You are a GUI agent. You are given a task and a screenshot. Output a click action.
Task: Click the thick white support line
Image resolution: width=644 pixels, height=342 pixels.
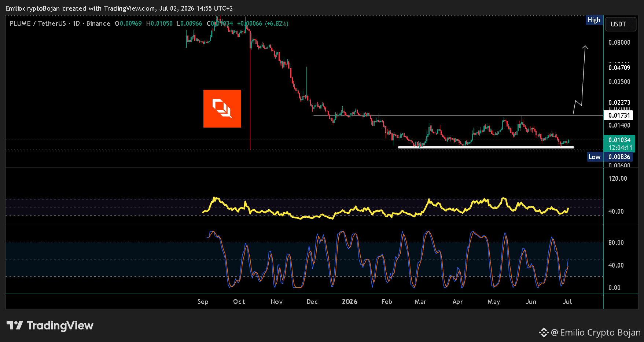(486, 147)
